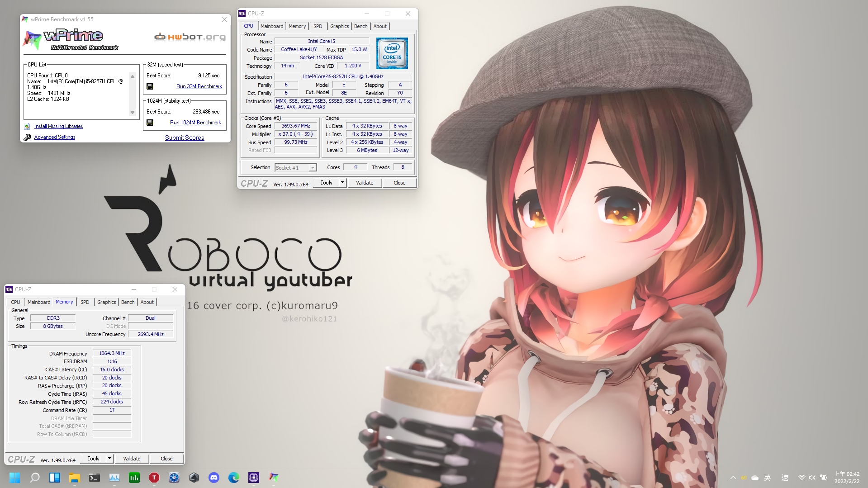The width and height of the screenshot is (868, 488).
Task: Click Validate in bottom CPU-Z window
Action: tap(132, 459)
